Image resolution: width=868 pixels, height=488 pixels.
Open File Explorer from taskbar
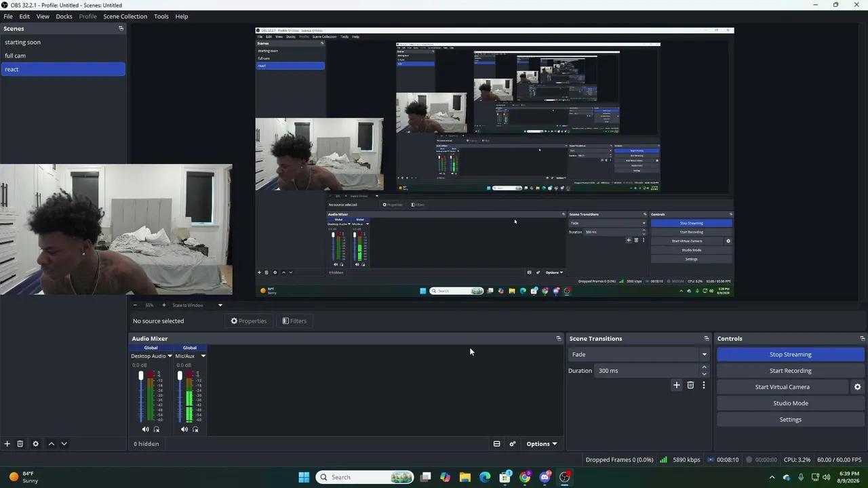point(465,477)
